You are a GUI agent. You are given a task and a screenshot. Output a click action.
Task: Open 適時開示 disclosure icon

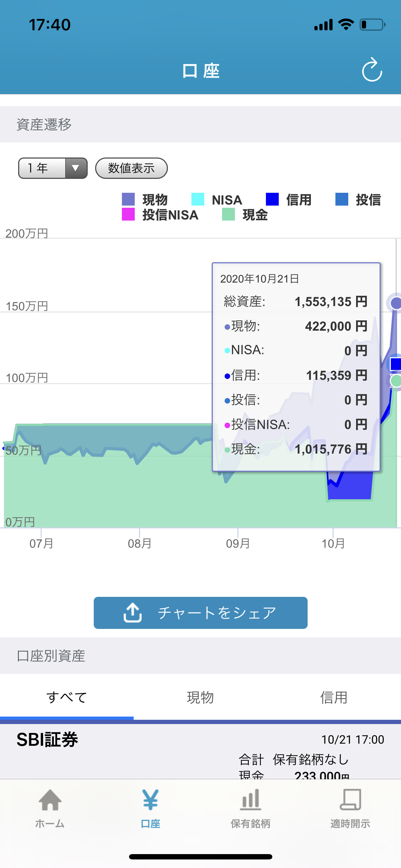click(x=350, y=800)
